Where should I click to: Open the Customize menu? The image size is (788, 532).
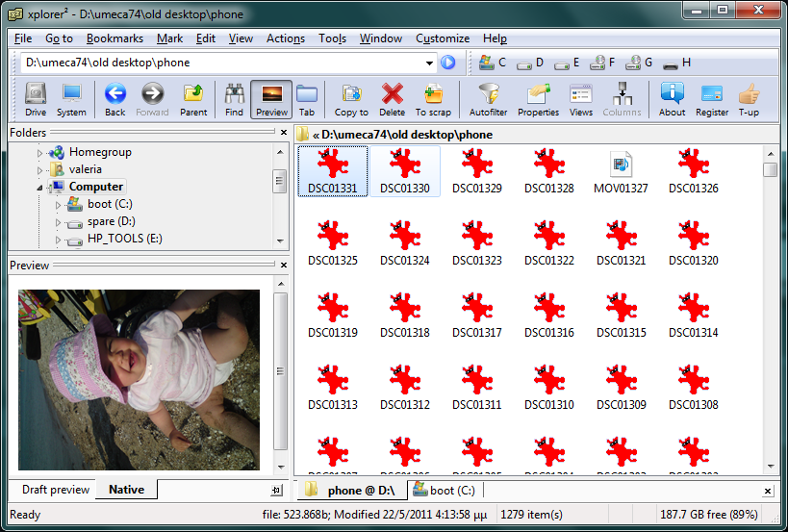click(x=443, y=38)
